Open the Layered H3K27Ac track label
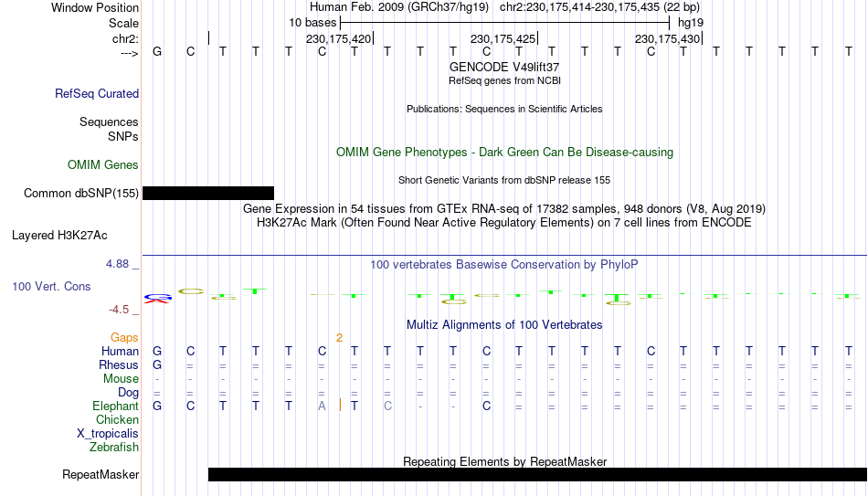This screenshot has height=496, width=868. 59,236
